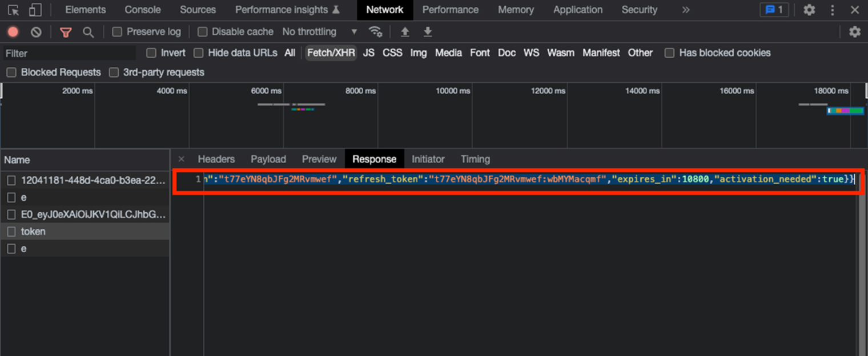Select the JS resource type filter
868x356 pixels.
click(369, 53)
